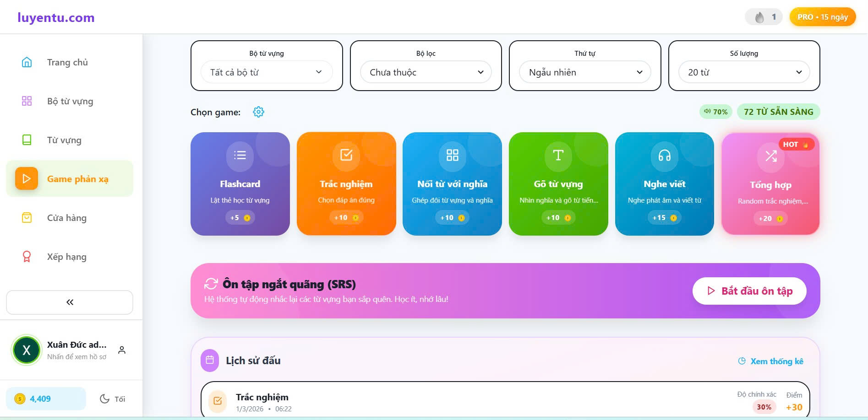868x420 pixels.
Task: Change order in Thứ tự dropdown
Action: [x=585, y=72]
